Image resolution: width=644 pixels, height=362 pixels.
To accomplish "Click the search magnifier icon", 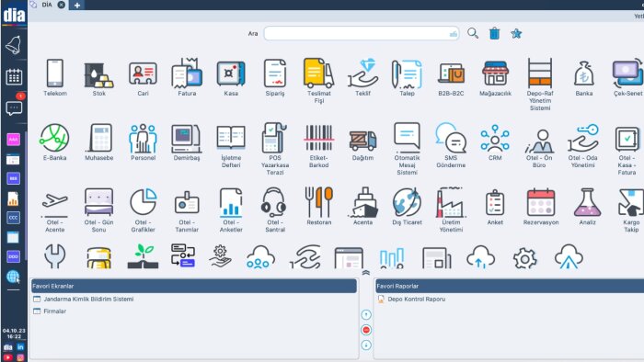I will click(x=473, y=33).
